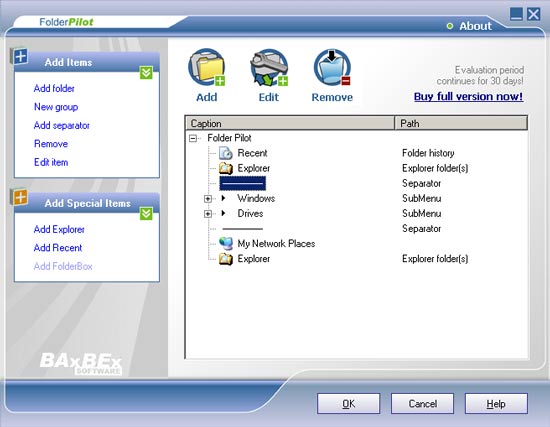
Task: Click the Add separator link
Action: pyautogui.click(x=62, y=125)
